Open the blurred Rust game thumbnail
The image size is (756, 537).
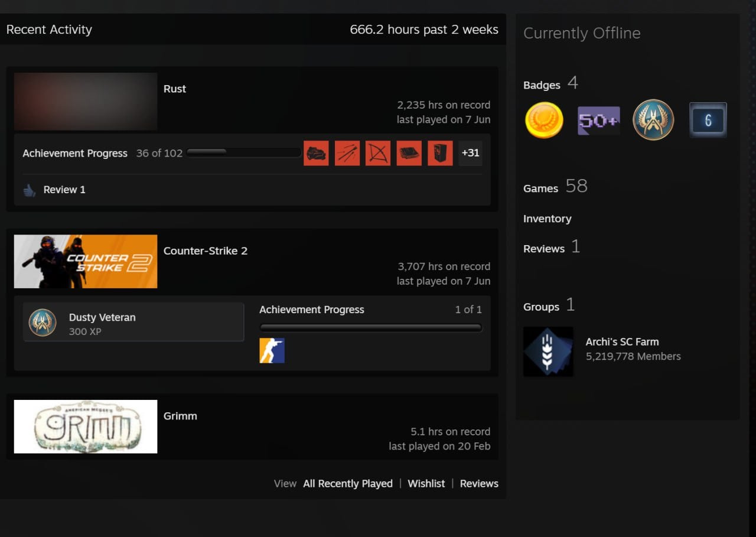coord(86,102)
